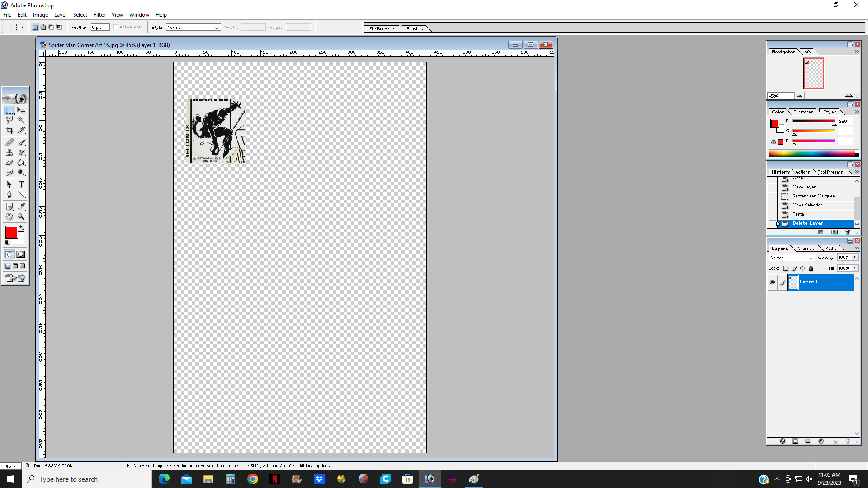Enable lock all for layer
Screen dimensions: 868x488
pos(811,268)
